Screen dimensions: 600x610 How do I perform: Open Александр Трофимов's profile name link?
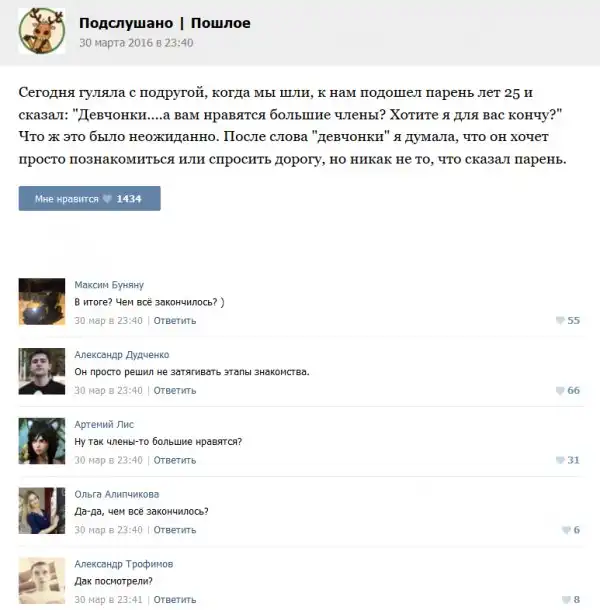click(124, 564)
